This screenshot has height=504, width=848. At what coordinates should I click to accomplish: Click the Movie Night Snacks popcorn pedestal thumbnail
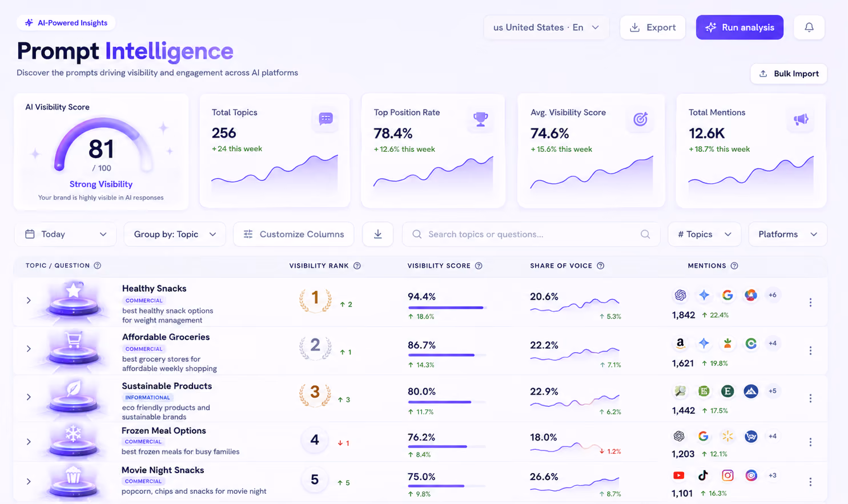pyautogui.click(x=74, y=482)
